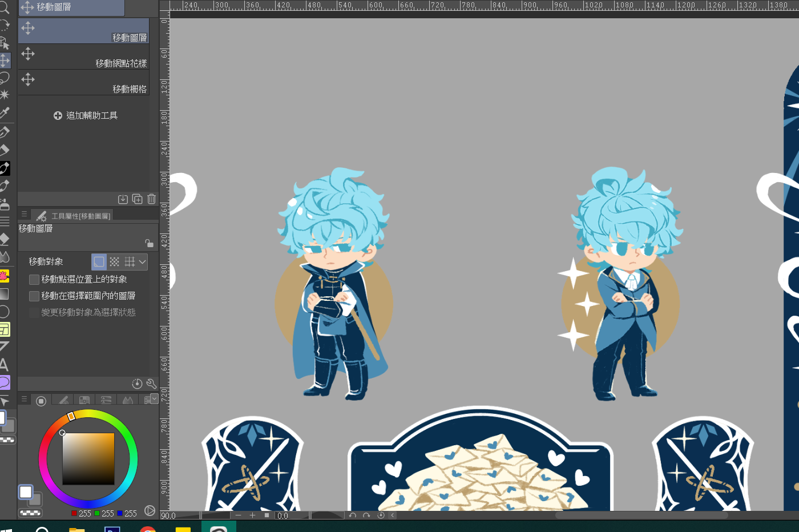The image size is (799, 532).
Task: Toggle the tool property lock icon
Action: [x=149, y=243]
